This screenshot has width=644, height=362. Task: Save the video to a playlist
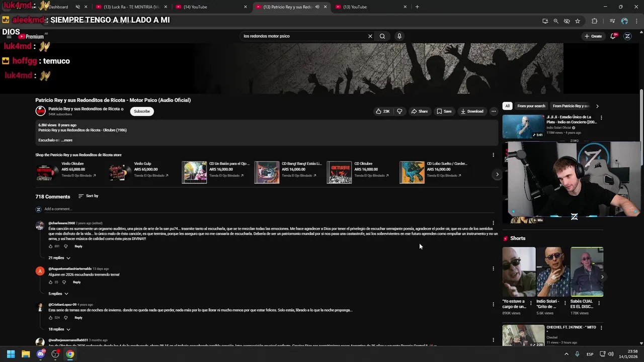pos(444,111)
